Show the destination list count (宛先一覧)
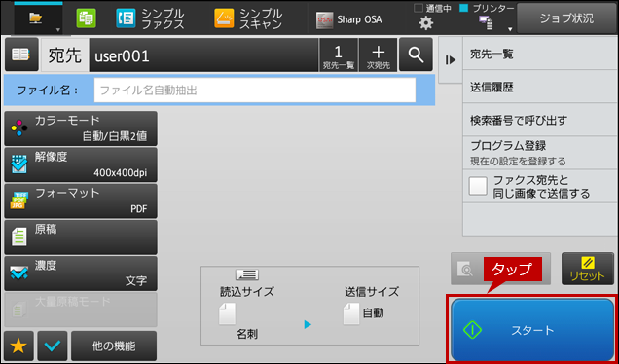This screenshot has width=619, height=364. [x=339, y=55]
